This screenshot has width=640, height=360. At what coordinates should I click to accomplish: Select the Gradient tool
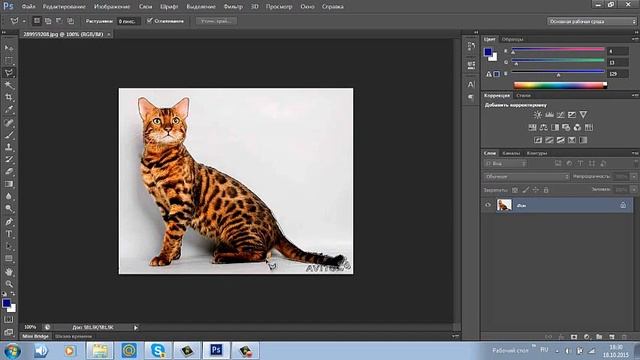tap(9, 184)
